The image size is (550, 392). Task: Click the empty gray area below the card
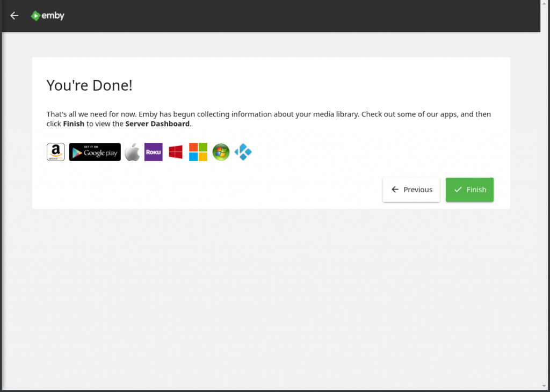[269, 295]
